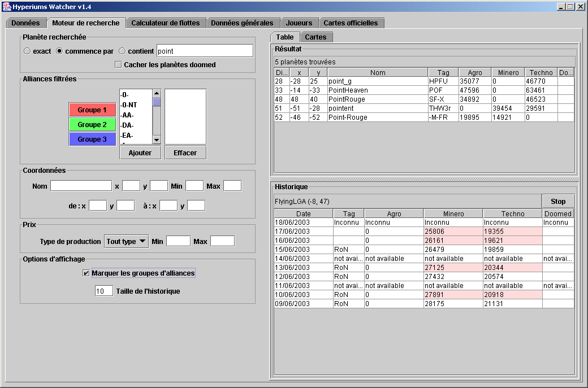The height and width of the screenshot is (388, 588).
Task: Sort results by Agro column header
Action: (475, 72)
